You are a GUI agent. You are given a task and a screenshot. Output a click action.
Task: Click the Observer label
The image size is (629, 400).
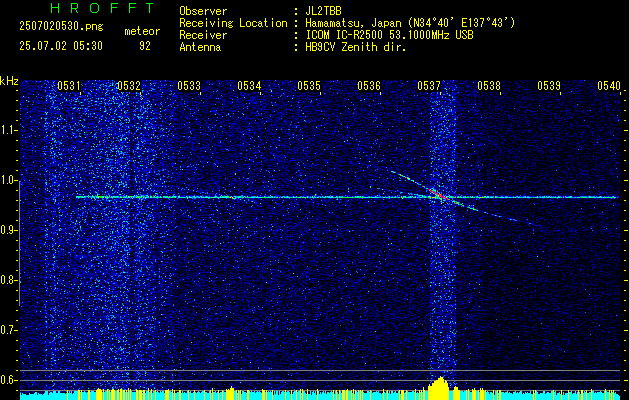pyautogui.click(x=203, y=11)
